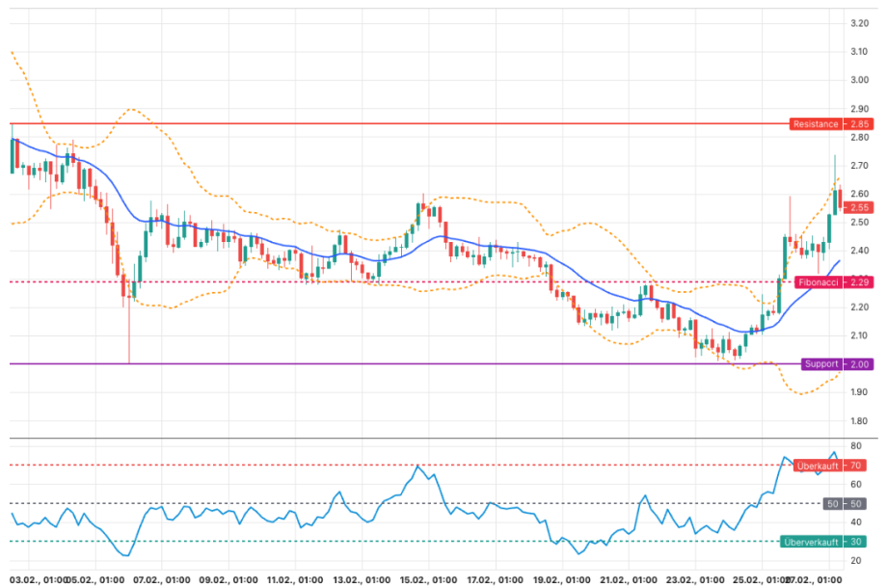Click the red 70 overbought tag
887x588 pixels.
click(x=856, y=466)
